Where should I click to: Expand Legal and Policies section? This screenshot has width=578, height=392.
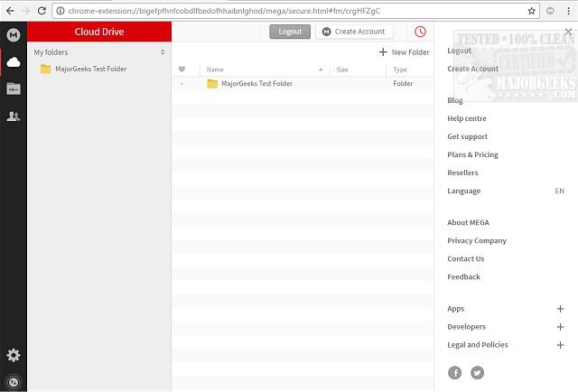(560, 345)
